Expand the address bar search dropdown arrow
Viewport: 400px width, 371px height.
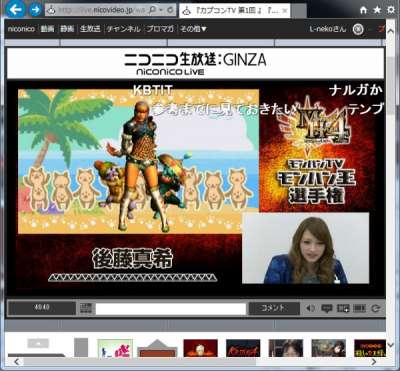click(x=162, y=10)
